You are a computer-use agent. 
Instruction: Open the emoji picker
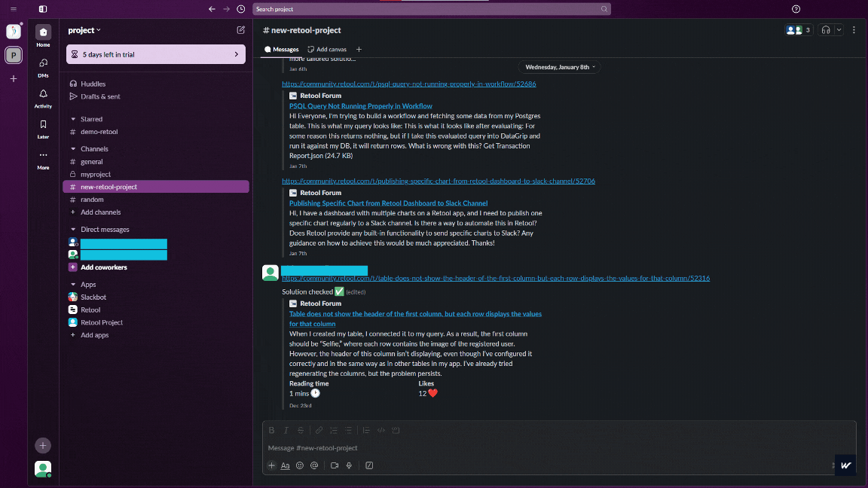tap(299, 465)
